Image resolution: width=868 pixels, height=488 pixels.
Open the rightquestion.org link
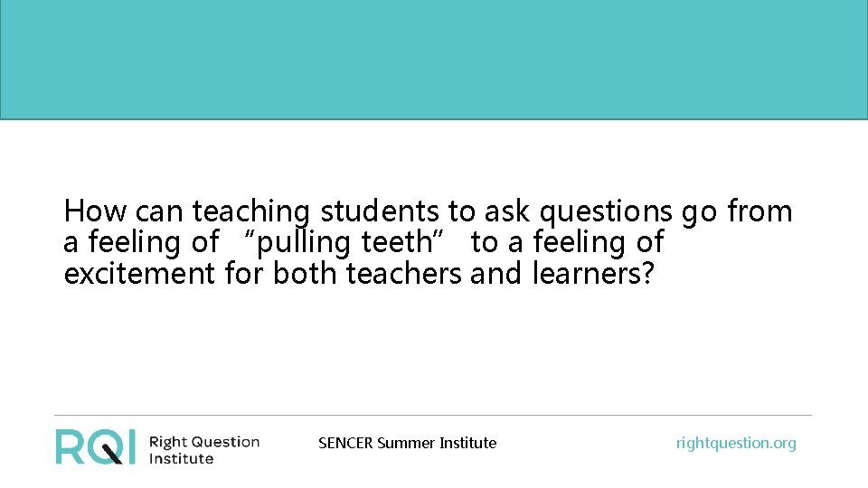click(x=736, y=443)
